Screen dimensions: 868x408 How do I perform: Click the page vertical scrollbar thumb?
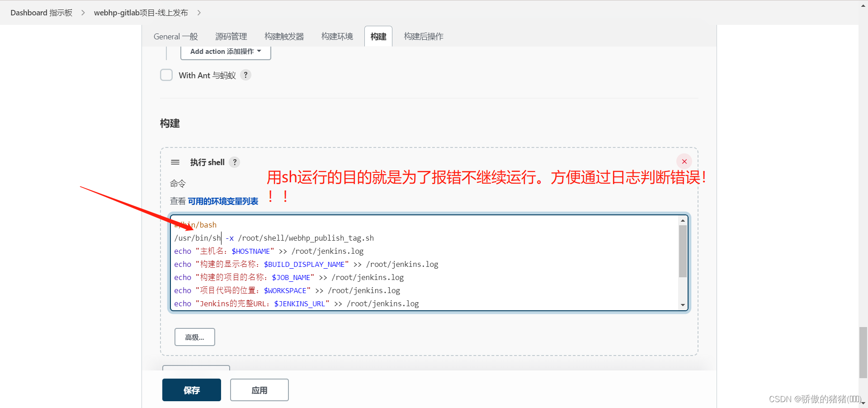[863, 352]
